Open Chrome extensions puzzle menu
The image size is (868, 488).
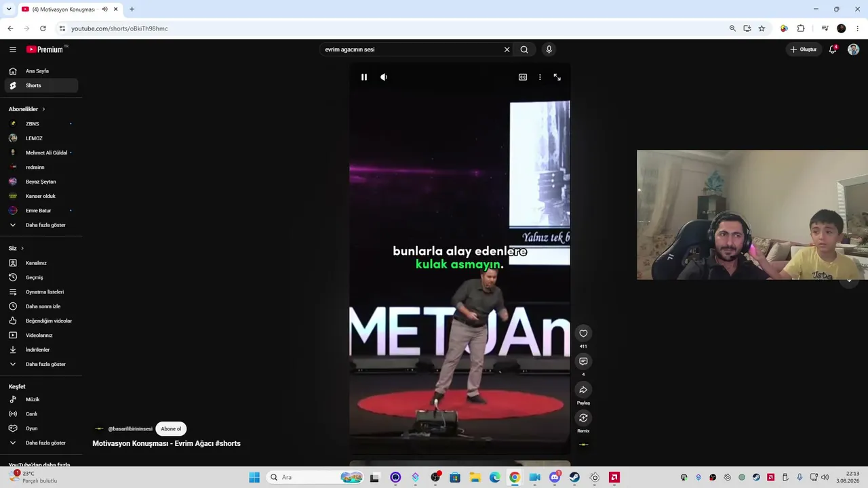[x=801, y=28]
